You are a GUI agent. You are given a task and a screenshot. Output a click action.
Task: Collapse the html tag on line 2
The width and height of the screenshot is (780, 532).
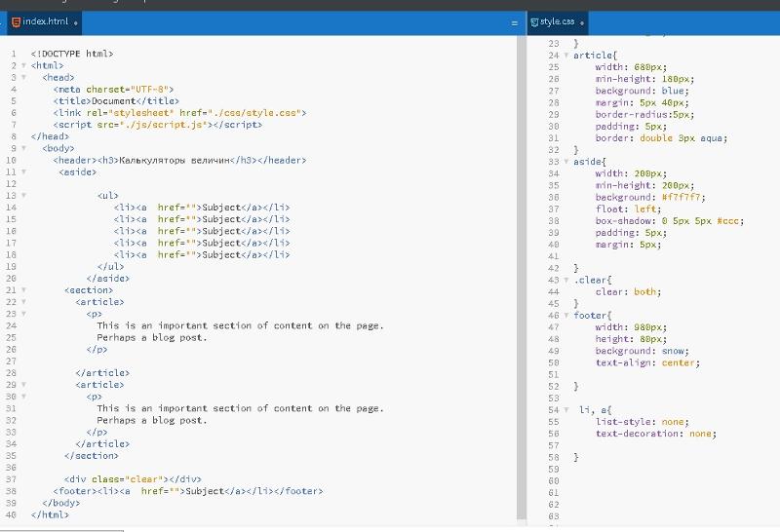[23, 65]
